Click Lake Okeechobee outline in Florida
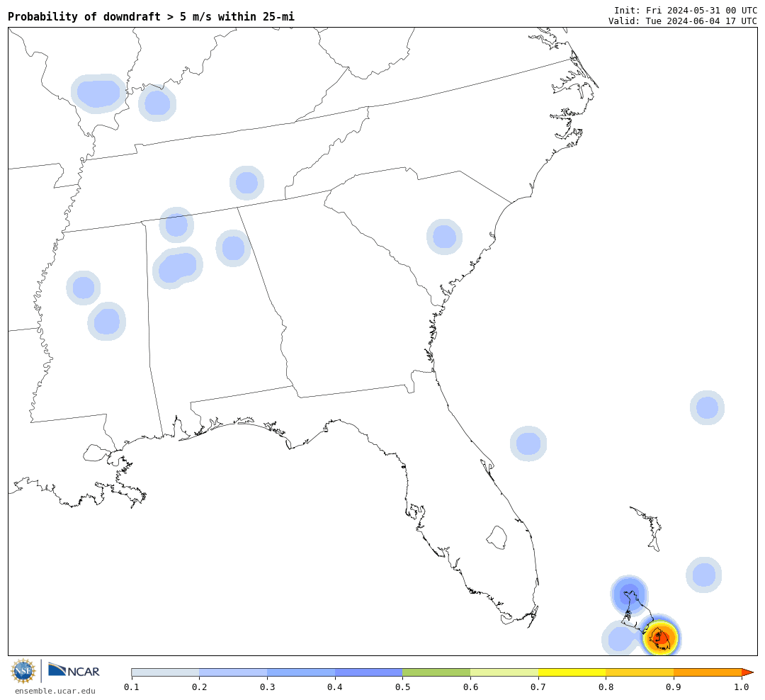Screen dimensions: 765x700 click(x=497, y=538)
